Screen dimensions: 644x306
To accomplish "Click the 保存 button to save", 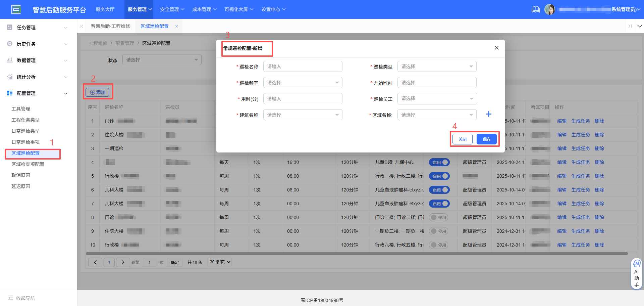I will pyautogui.click(x=486, y=139).
